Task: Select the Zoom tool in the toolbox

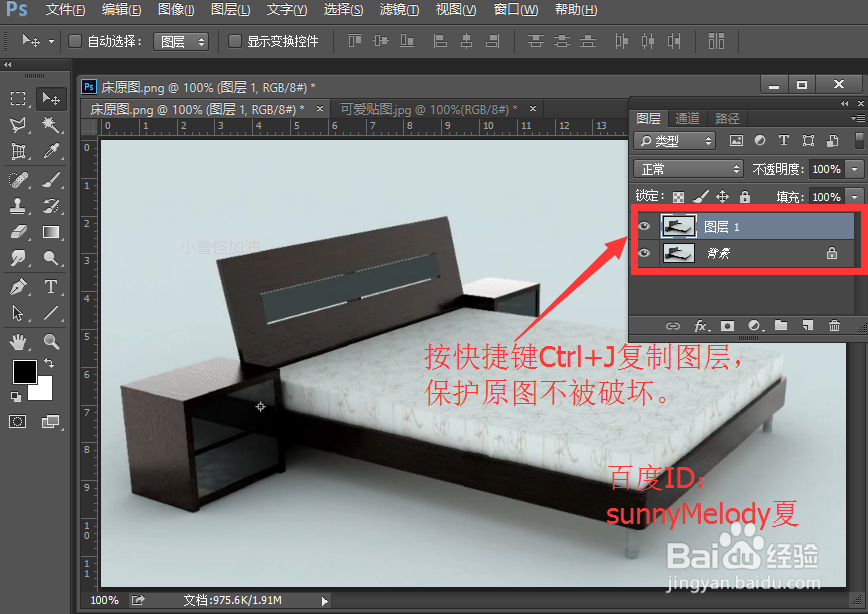Action: point(51,342)
